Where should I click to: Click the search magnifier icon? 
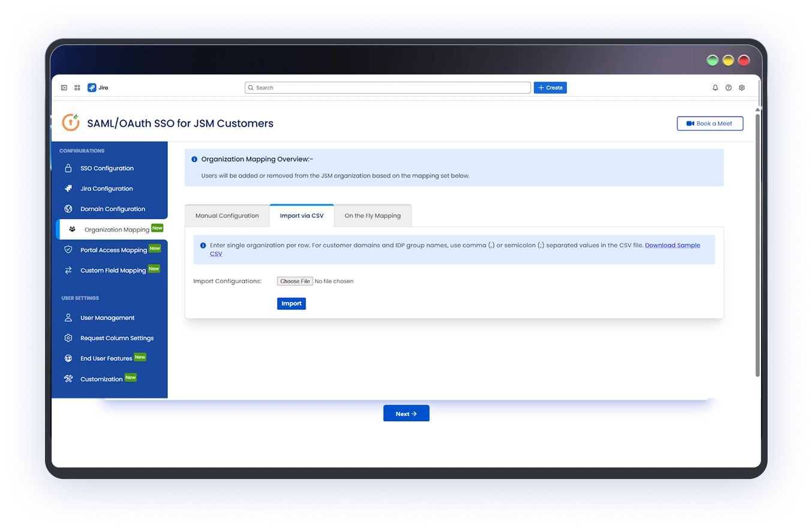251,88
